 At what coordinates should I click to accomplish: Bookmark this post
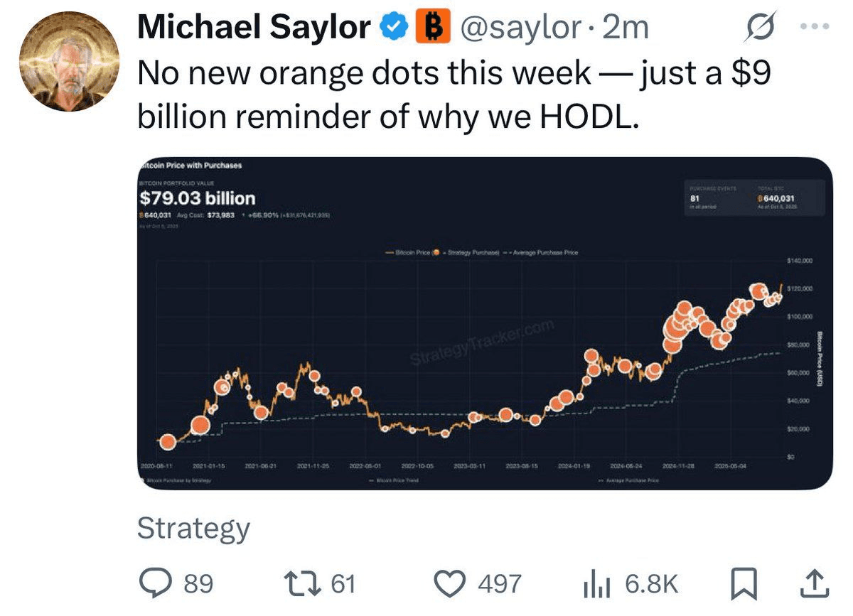[x=743, y=583]
